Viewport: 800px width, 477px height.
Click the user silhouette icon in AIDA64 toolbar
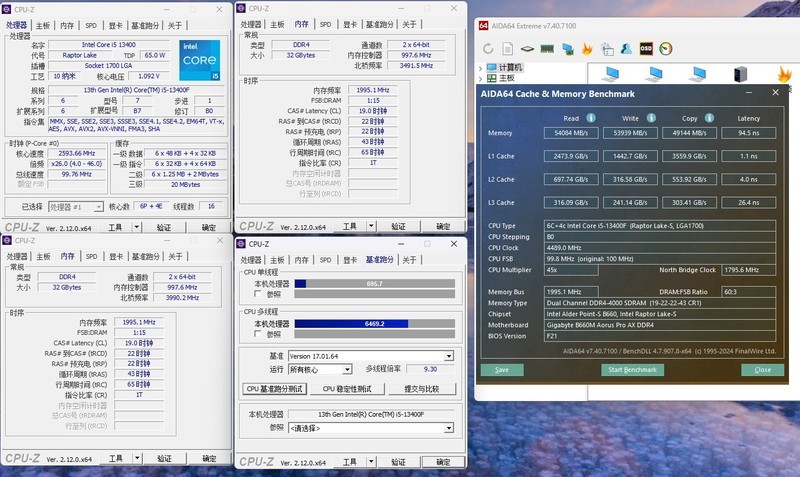coord(627,48)
